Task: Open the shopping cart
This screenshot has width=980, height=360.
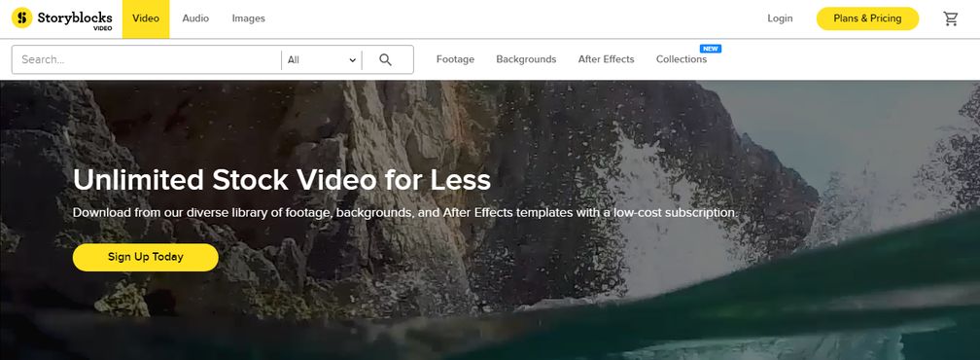Action: tap(951, 18)
